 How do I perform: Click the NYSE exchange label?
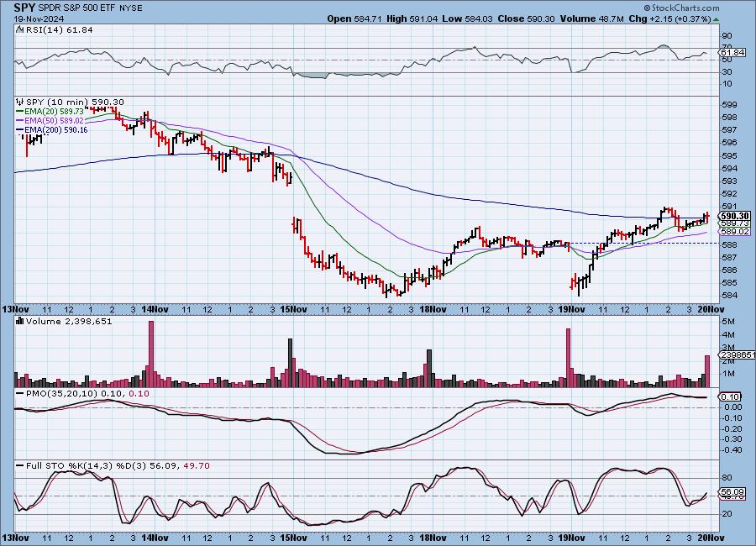pyautogui.click(x=130, y=8)
